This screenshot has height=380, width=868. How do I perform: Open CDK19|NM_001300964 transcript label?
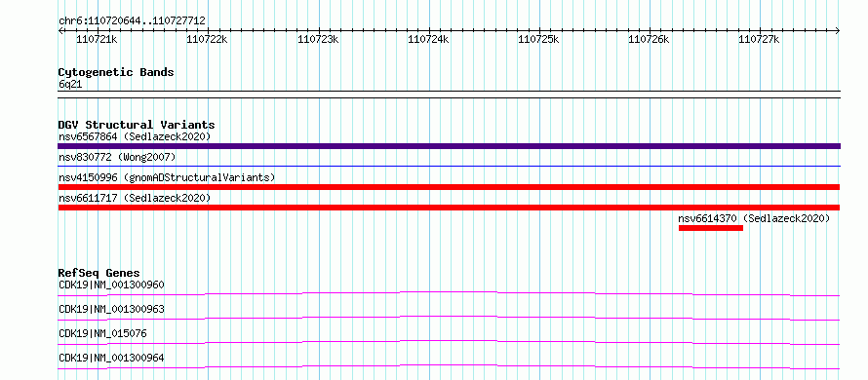(x=111, y=359)
